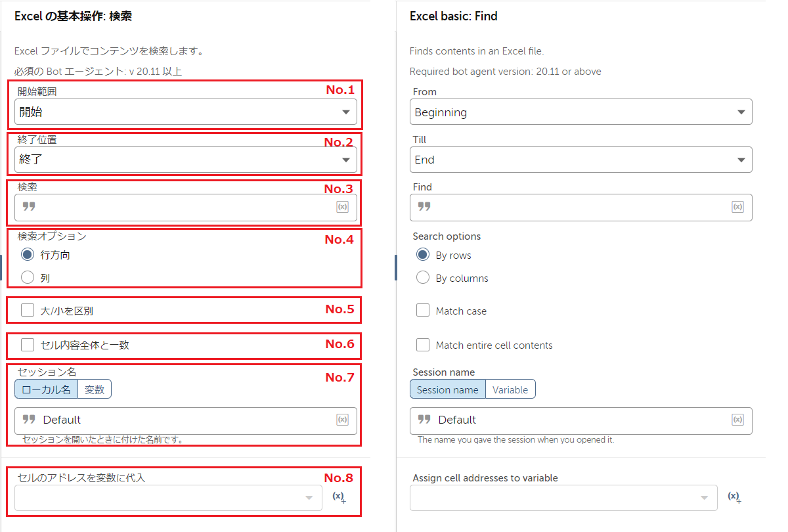The image size is (788, 532).
Task: Click the 検索 text input field
Action: point(186,207)
